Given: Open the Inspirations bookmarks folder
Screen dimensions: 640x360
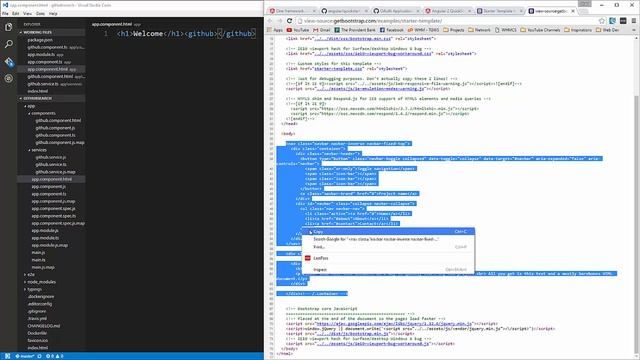Looking at the screenshot, I should [x=578, y=30].
